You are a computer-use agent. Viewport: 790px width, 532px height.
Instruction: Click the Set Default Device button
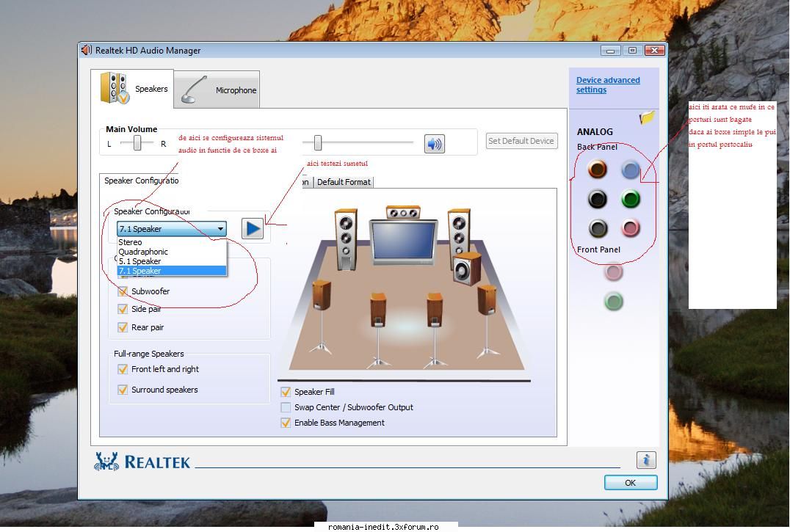[521, 141]
